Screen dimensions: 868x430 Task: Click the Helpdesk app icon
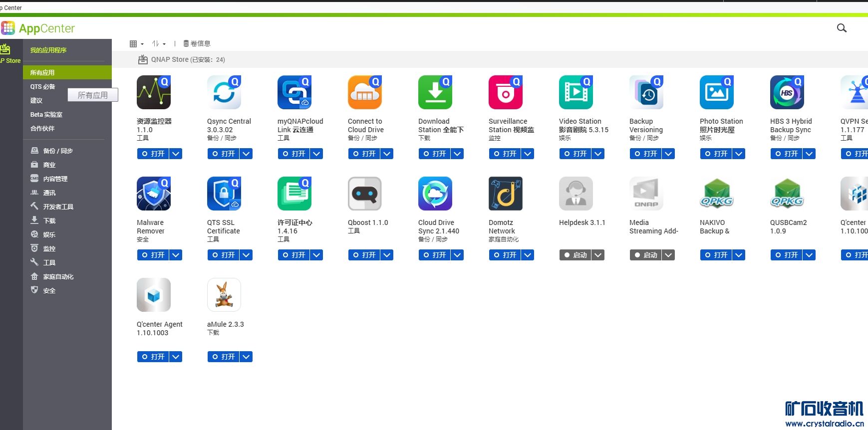coord(576,194)
